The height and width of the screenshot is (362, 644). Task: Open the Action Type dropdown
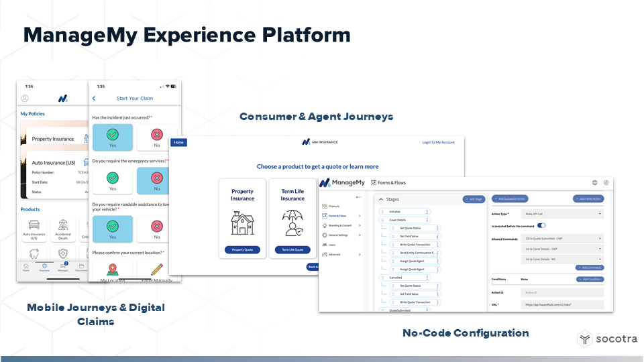click(x=562, y=214)
